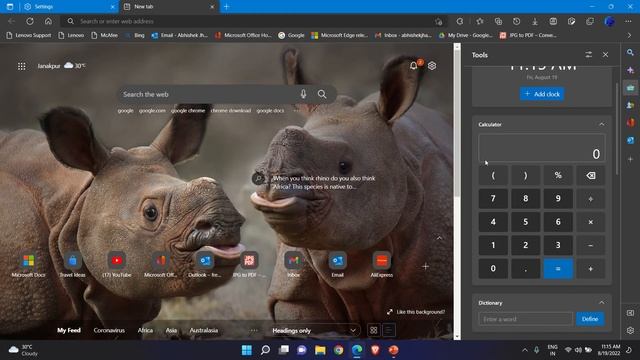Image resolution: width=640 pixels, height=360 pixels.
Task: Click the Tools panel vertical scrollbar
Action: pos(617,129)
